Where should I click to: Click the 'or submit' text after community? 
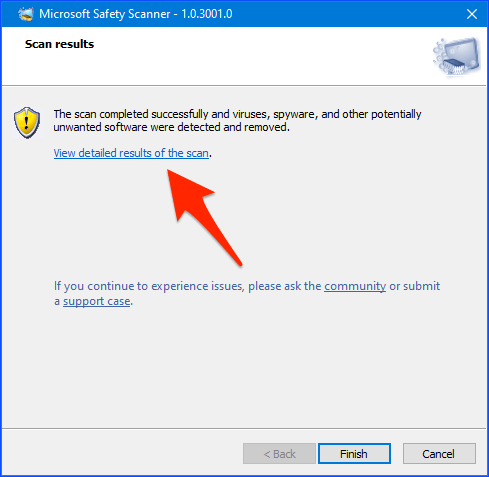415,286
